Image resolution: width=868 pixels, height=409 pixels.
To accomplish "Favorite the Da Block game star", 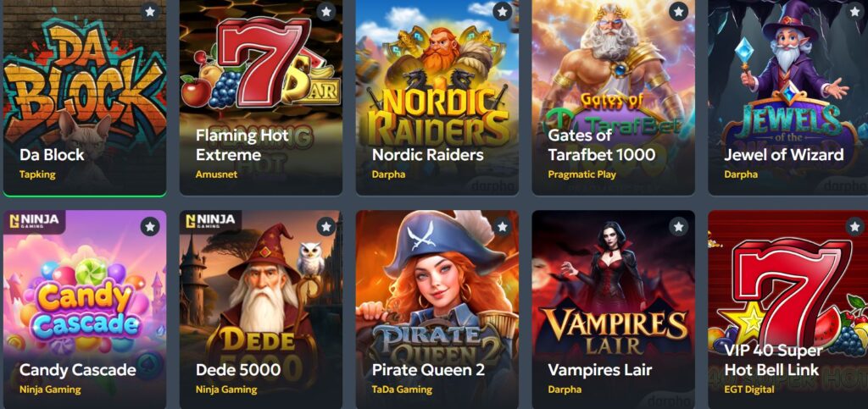I will (x=150, y=11).
